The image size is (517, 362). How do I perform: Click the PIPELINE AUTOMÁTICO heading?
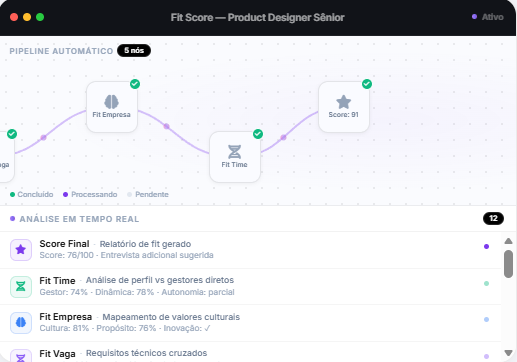[x=61, y=51]
